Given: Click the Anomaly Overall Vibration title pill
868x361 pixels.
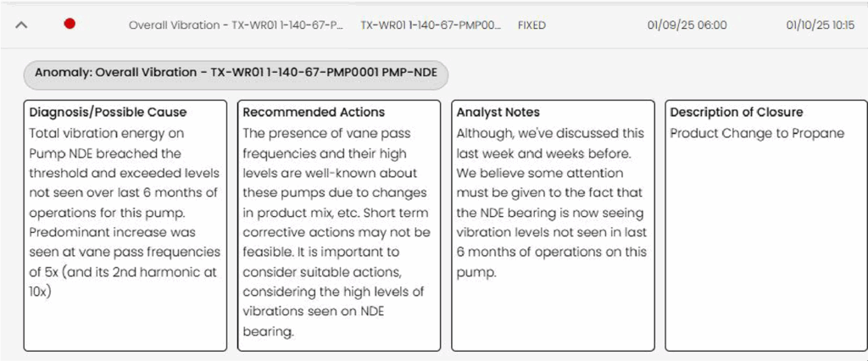Looking at the screenshot, I should click(236, 75).
